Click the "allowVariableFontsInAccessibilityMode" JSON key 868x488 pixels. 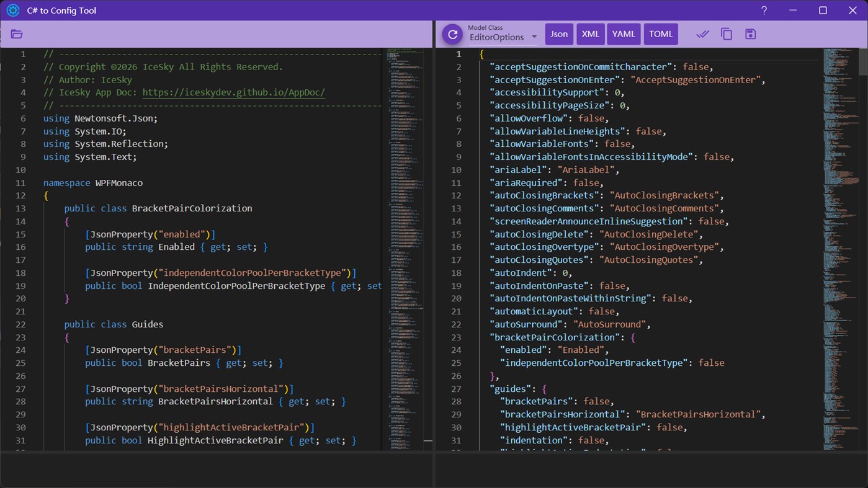click(591, 157)
